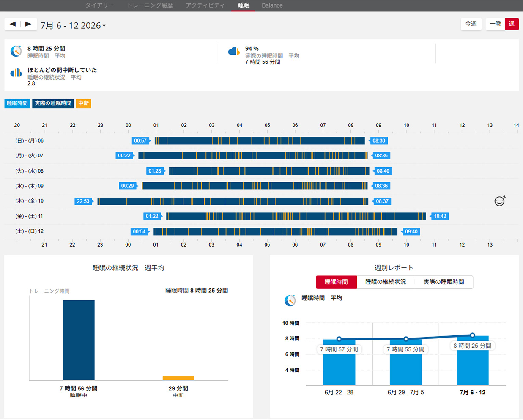Toggle the 実際の睡眠時間 legend filter

pos(53,103)
